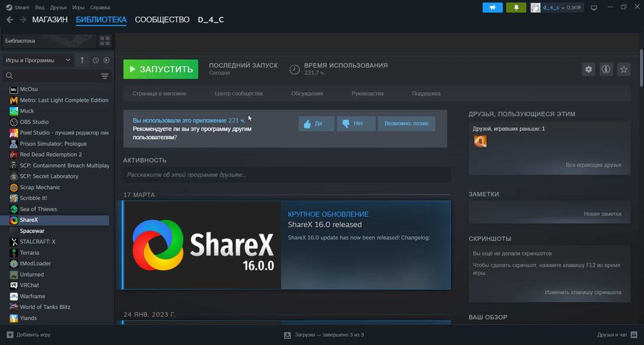Open the library filter settings icon
This screenshot has width=644, height=345.
105,76
